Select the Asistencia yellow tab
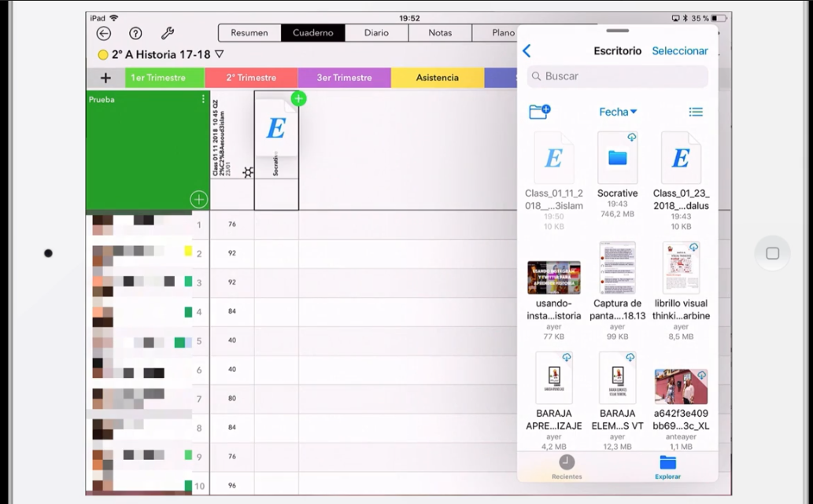This screenshot has width=813, height=504. [x=437, y=78]
